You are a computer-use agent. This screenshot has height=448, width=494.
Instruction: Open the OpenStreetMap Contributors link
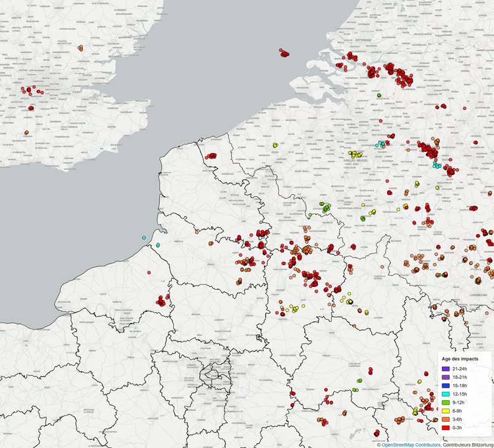pos(411,445)
